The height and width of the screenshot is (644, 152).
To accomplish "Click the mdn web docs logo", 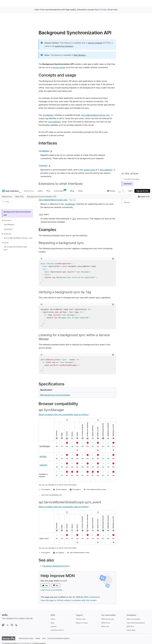I will click(11, 191).
